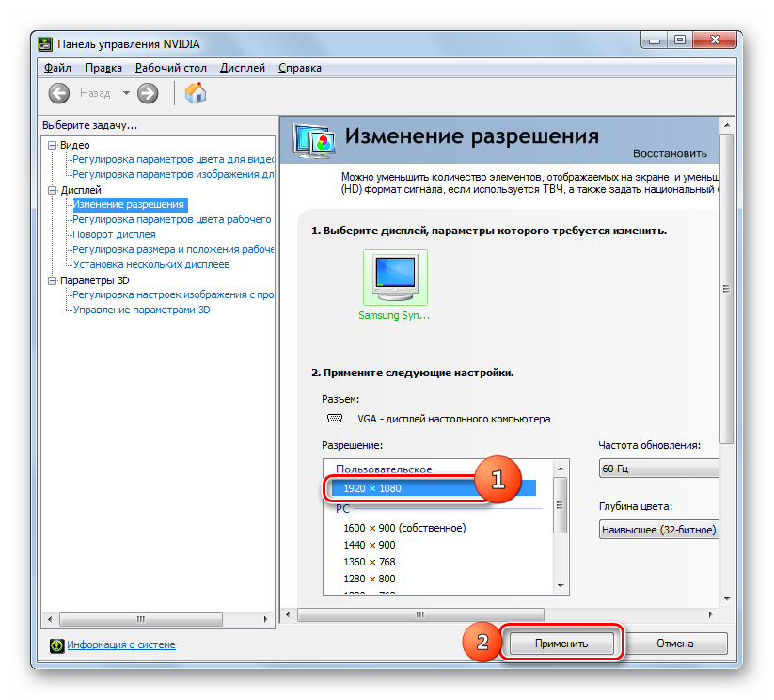This screenshot has height=700, width=774.
Task: Click the Back arrow icon
Action: pos(58,93)
